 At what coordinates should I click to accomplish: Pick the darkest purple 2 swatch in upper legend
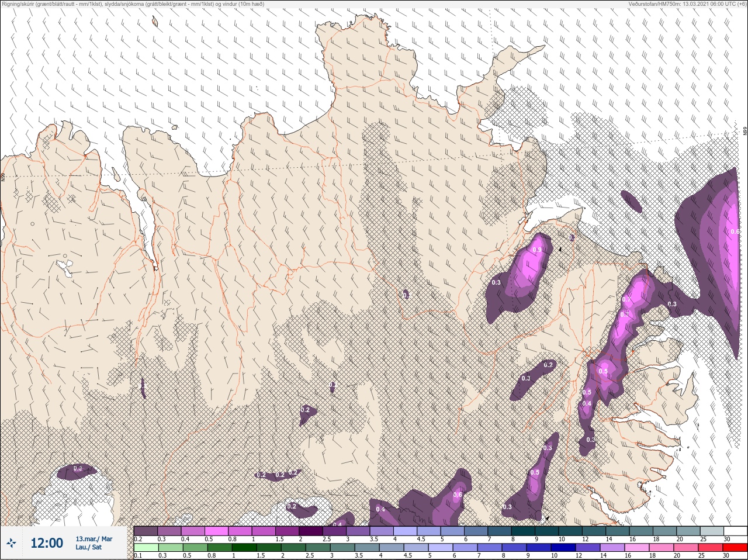(x=311, y=531)
